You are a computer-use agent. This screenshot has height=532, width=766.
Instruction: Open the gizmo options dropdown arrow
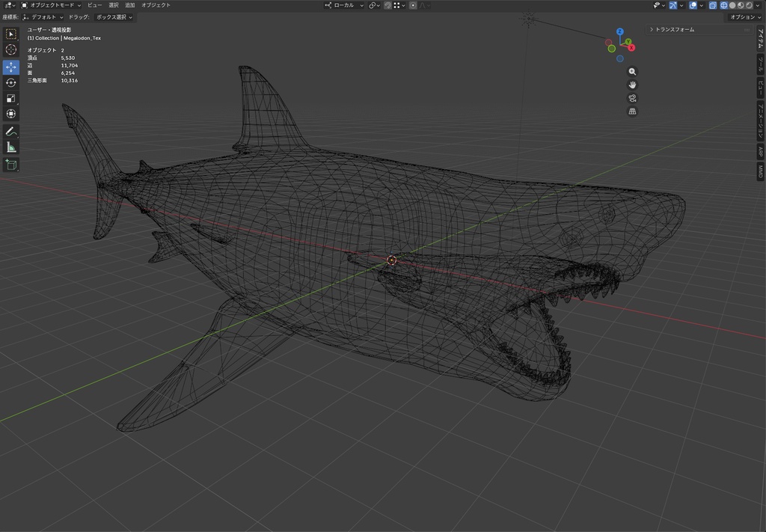pyautogui.click(x=681, y=5)
